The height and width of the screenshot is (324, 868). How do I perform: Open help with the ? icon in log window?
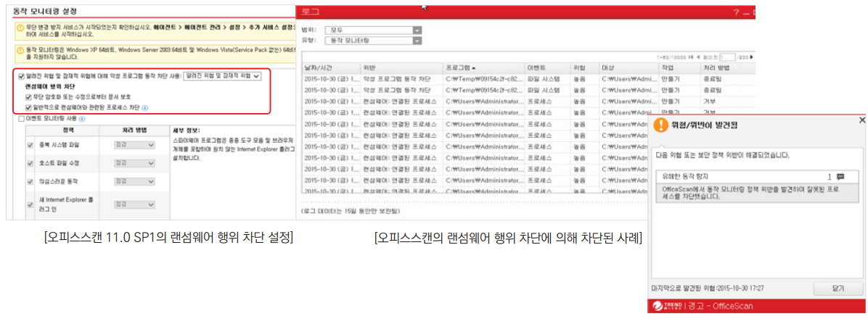[x=737, y=12]
